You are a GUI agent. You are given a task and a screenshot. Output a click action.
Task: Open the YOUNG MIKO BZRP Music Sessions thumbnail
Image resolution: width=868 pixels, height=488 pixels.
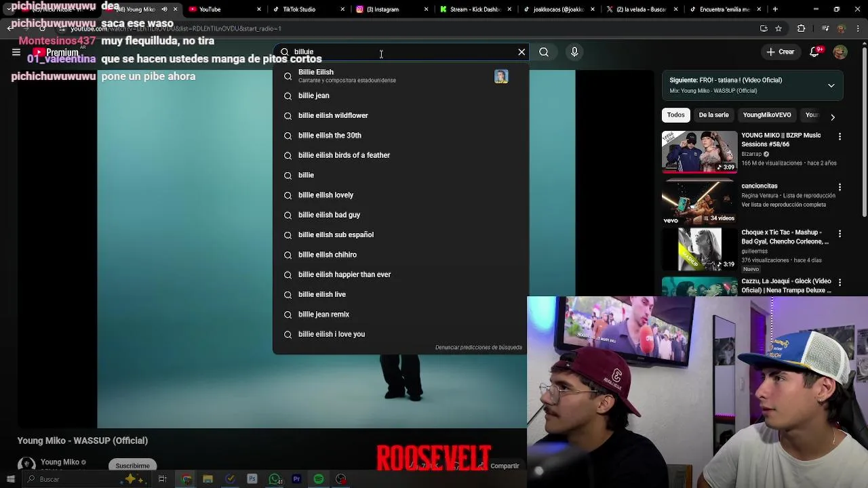(699, 152)
